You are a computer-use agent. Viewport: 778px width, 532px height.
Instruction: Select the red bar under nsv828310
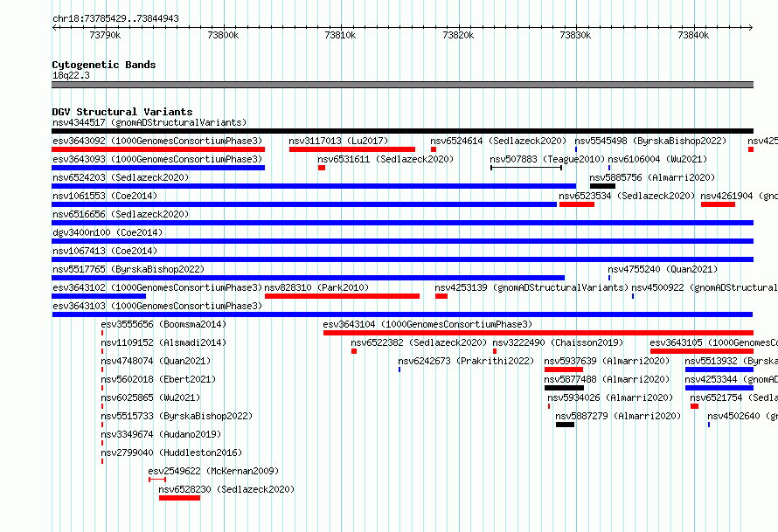[x=343, y=296]
